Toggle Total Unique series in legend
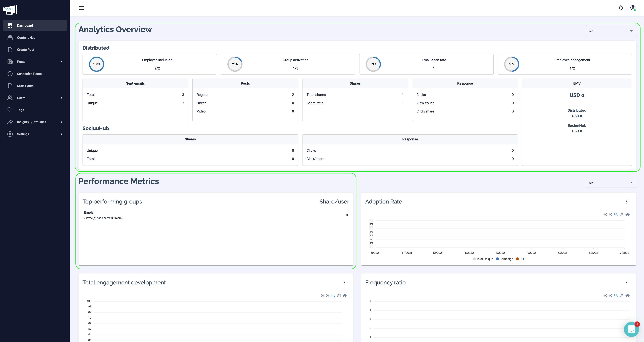The image size is (644, 342). [x=483, y=259]
